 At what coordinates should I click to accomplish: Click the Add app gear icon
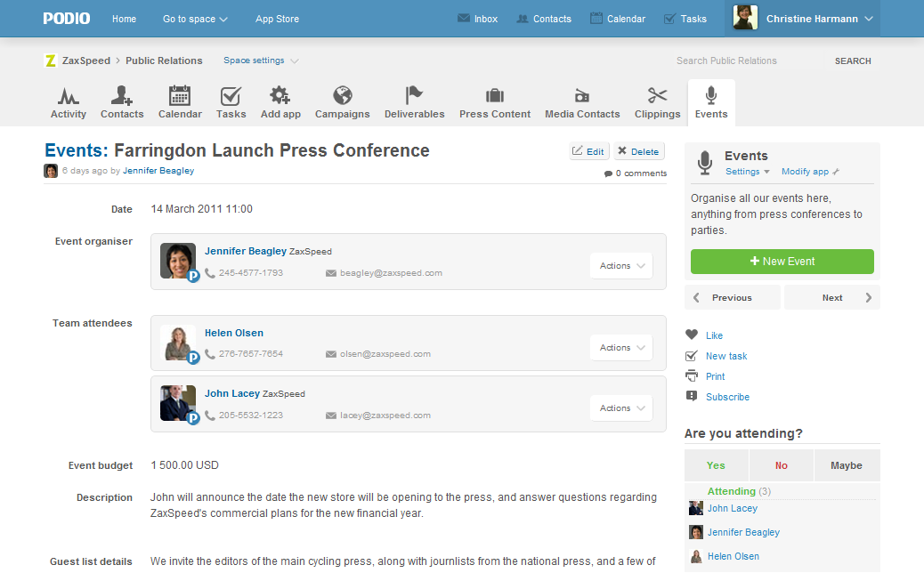pos(280,96)
